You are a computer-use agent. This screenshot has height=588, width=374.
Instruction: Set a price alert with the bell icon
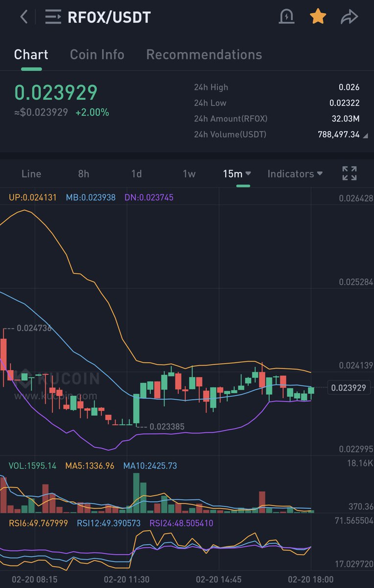[x=286, y=17]
